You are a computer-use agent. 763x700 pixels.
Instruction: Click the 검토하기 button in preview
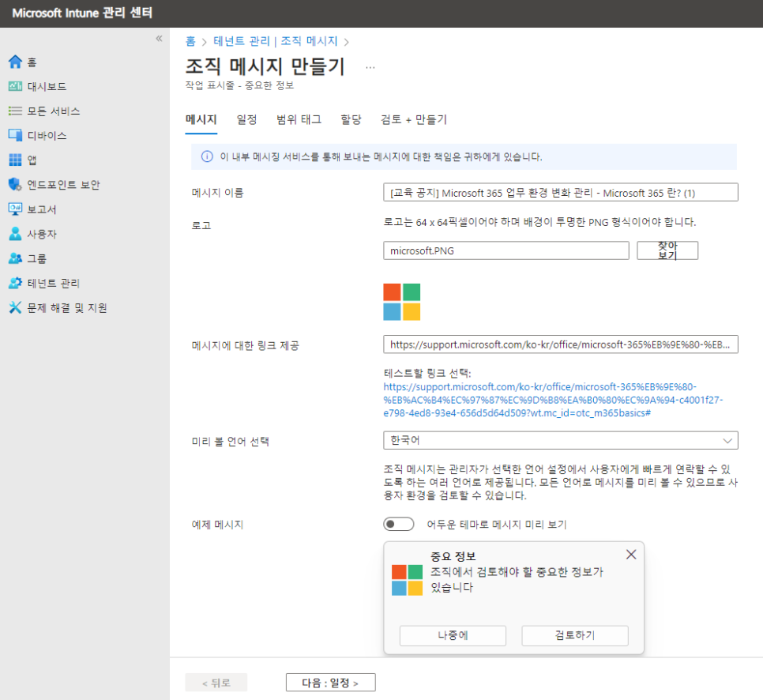coord(575,635)
